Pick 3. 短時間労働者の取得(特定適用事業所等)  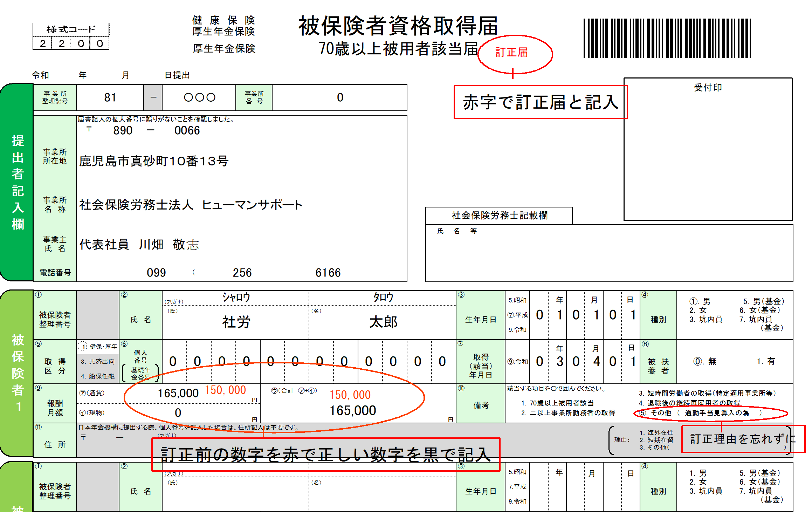tap(707, 393)
